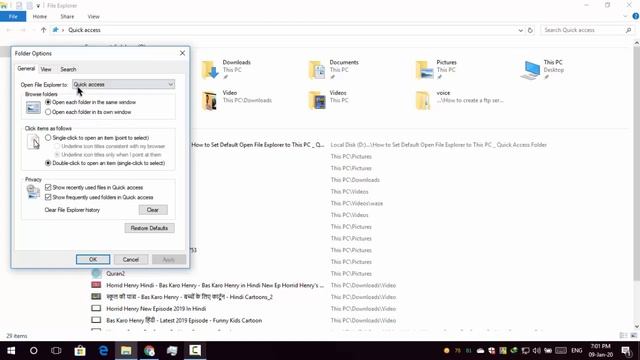
Task: Open Camtasia icon on taskbar
Action: [195, 351]
